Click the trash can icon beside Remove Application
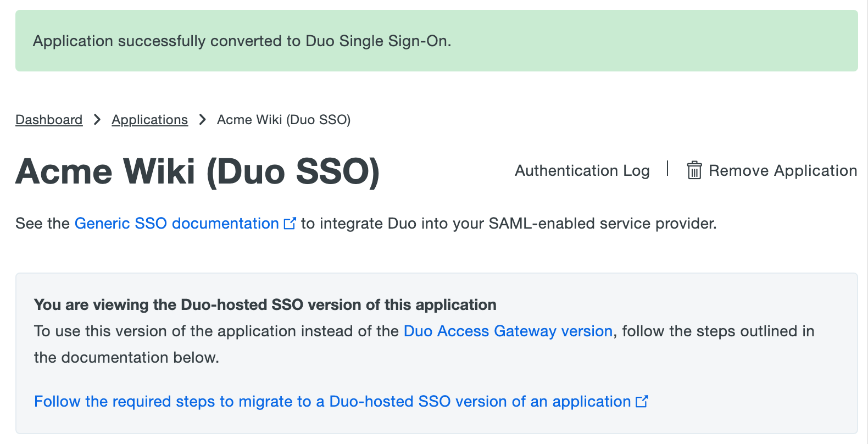Image resolution: width=868 pixels, height=444 pixels. [x=694, y=170]
